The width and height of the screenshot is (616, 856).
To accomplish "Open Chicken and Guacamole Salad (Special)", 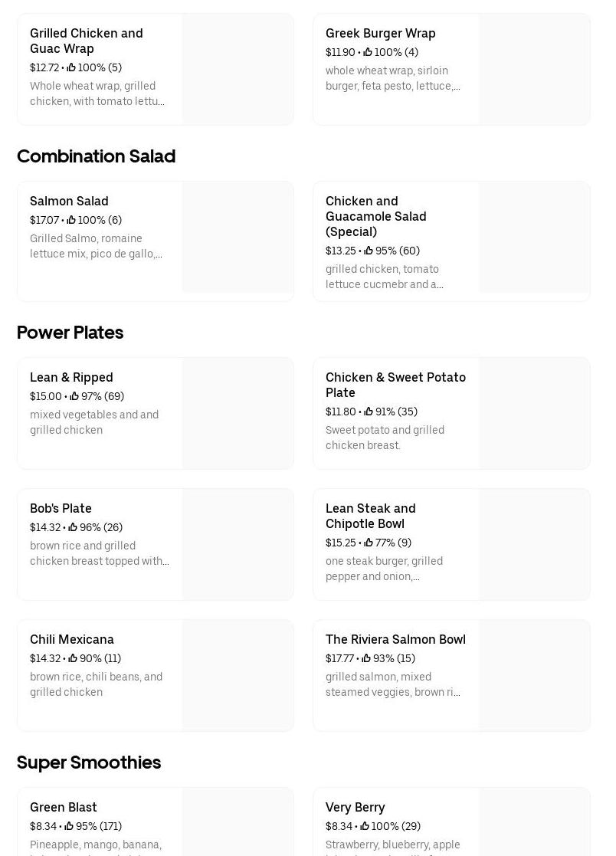I will 375,216.
